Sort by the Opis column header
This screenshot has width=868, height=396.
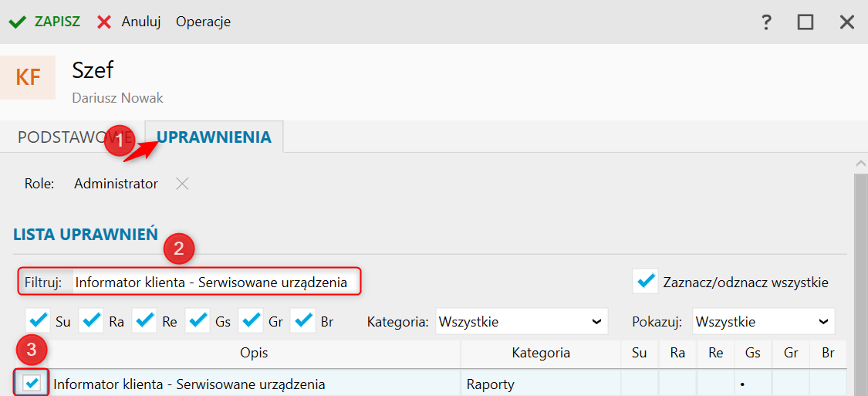pyautogui.click(x=254, y=353)
